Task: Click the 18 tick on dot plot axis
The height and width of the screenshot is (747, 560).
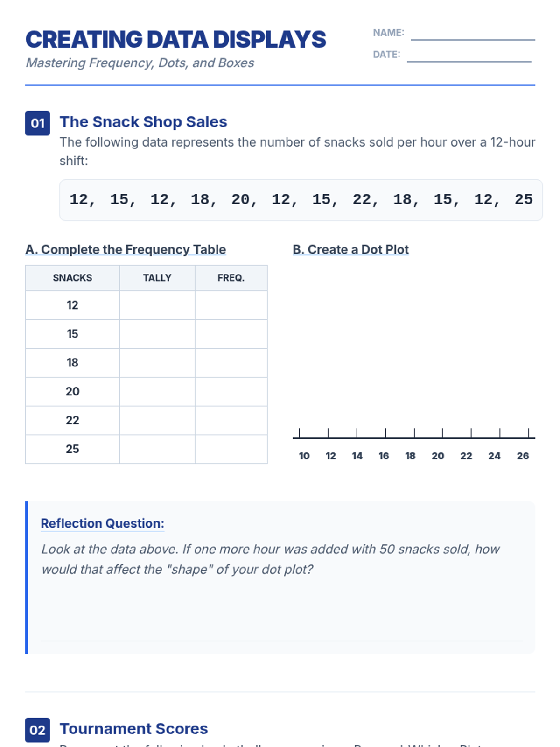Action: tap(414, 433)
